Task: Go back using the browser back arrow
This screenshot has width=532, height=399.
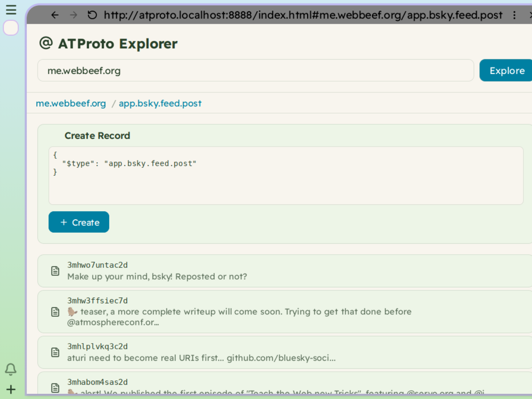Action: [55, 15]
